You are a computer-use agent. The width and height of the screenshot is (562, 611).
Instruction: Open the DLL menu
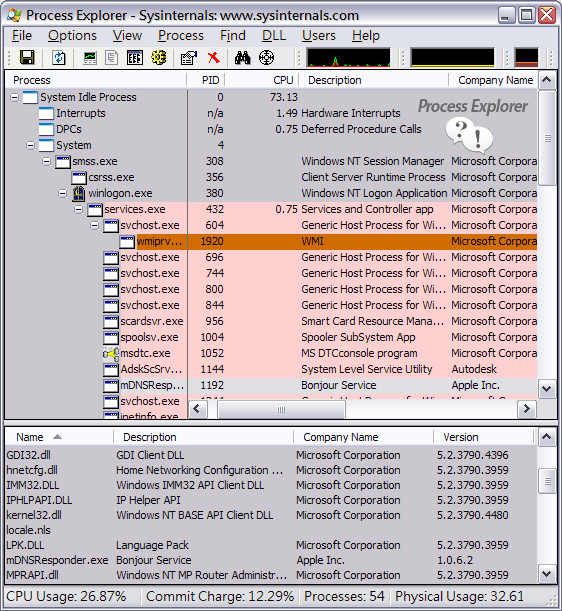tap(274, 36)
